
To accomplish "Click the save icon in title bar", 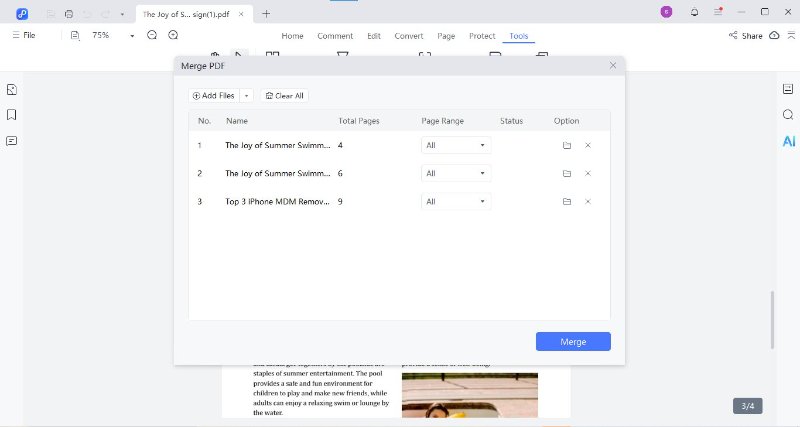I will (x=51, y=14).
